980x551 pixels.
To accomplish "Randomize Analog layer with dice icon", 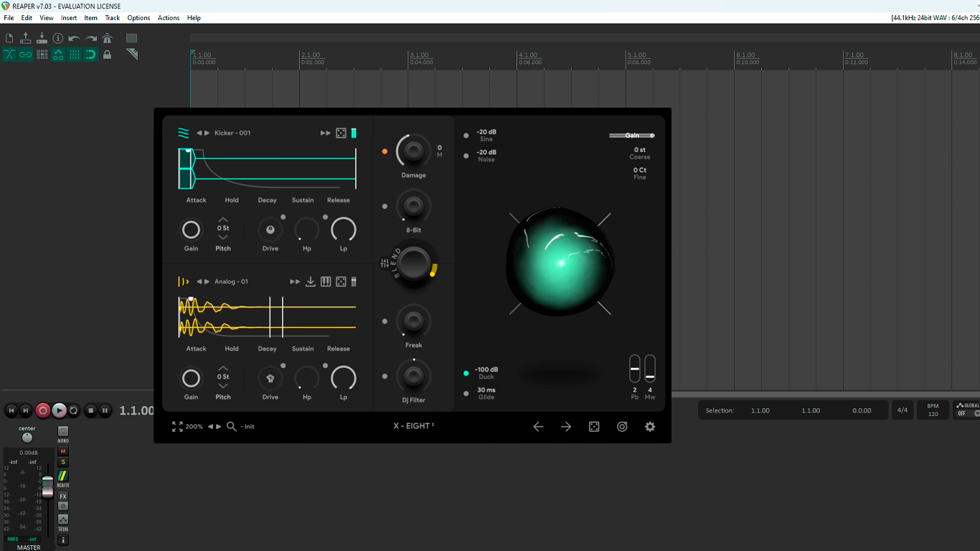I will click(x=341, y=281).
